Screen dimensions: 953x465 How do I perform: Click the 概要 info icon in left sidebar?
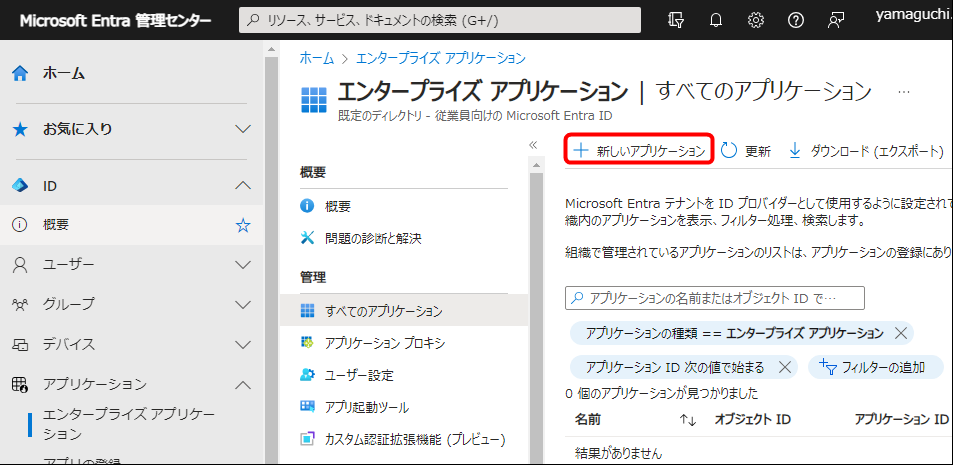pyautogui.click(x=20, y=225)
